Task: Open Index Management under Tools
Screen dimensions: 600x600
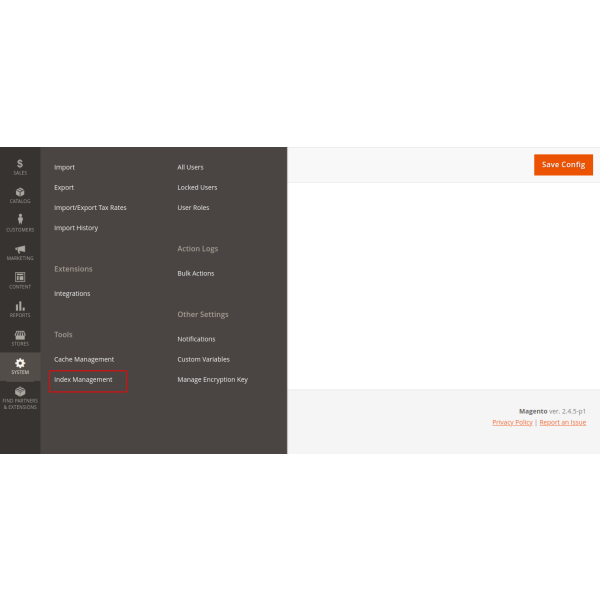Action: tap(83, 380)
